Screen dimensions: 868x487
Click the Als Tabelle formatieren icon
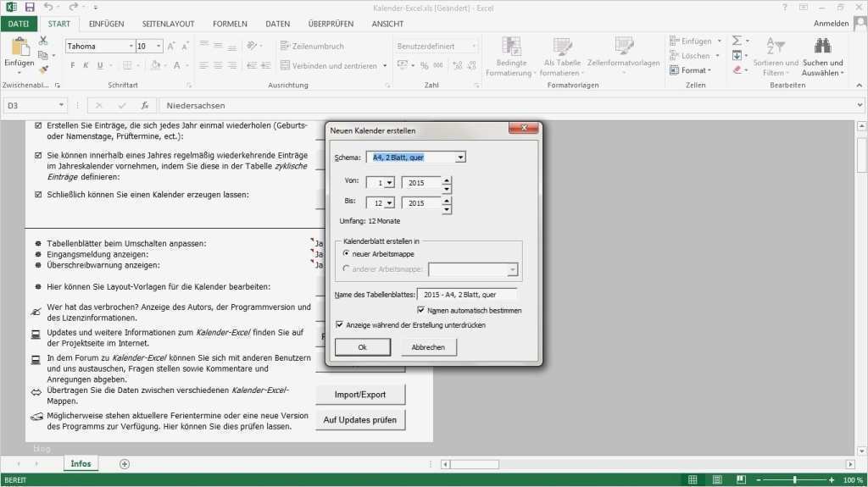[562, 47]
